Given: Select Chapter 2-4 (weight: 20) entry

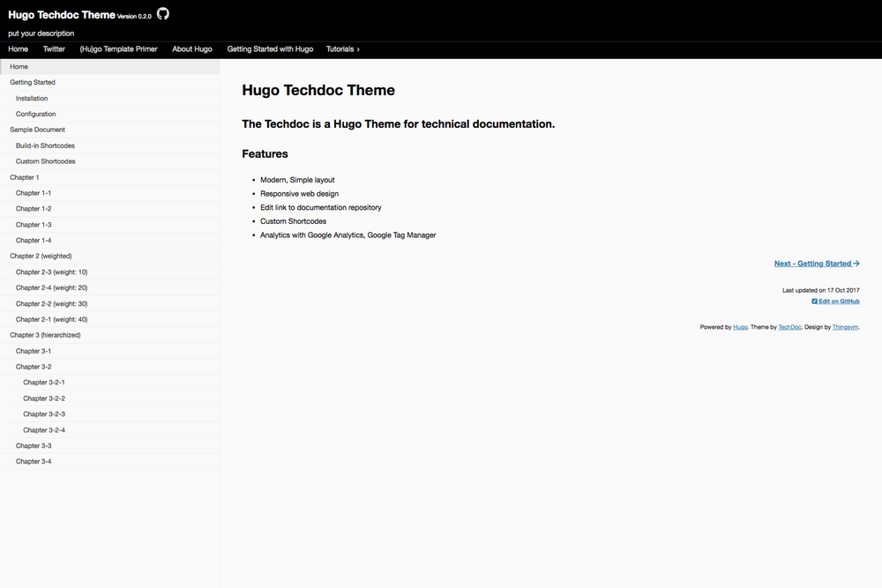Looking at the screenshot, I should coord(52,287).
